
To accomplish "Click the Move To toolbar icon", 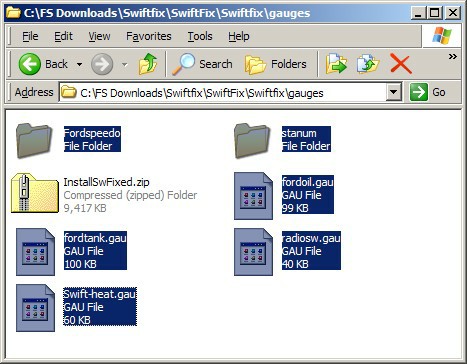I will 336,64.
